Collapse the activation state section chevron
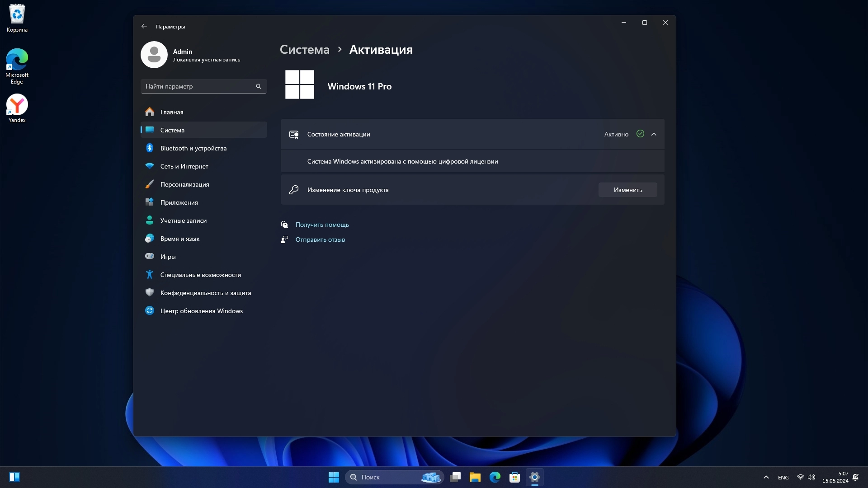This screenshot has height=488, width=868. point(653,134)
